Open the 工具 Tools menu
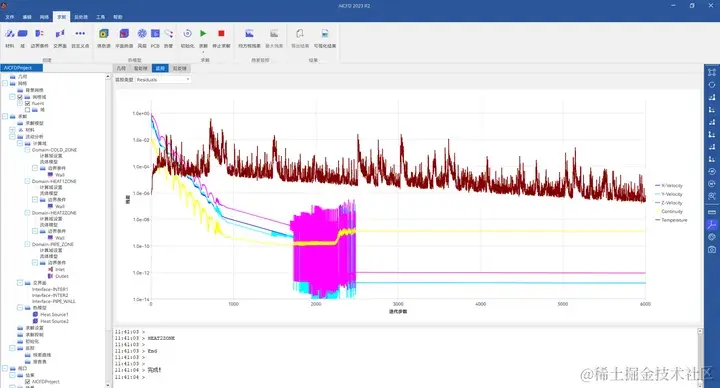This screenshot has height=388, width=720. 101,17
